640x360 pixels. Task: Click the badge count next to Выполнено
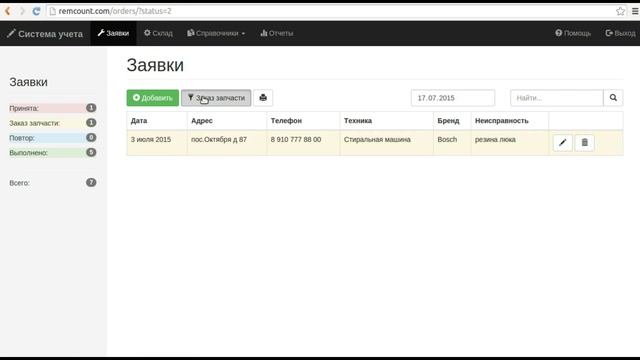[91, 152]
